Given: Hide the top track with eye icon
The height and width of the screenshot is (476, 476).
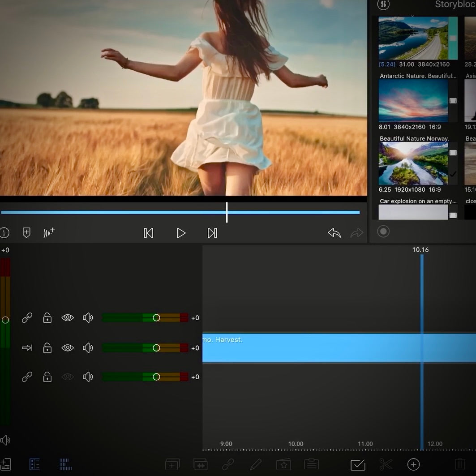Looking at the screenshot, I should (68, 318).
